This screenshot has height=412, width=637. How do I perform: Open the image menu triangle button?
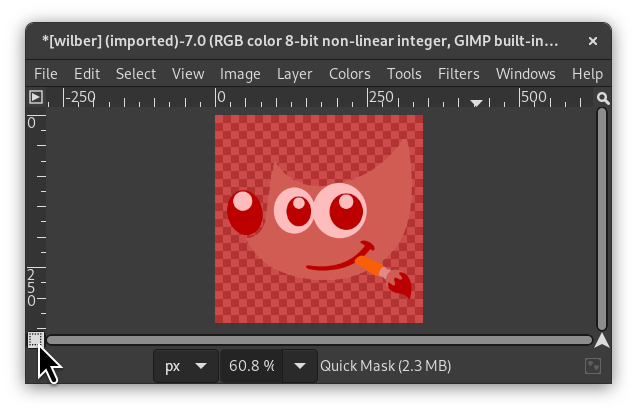pyautogui.click(x=36, y=97)
